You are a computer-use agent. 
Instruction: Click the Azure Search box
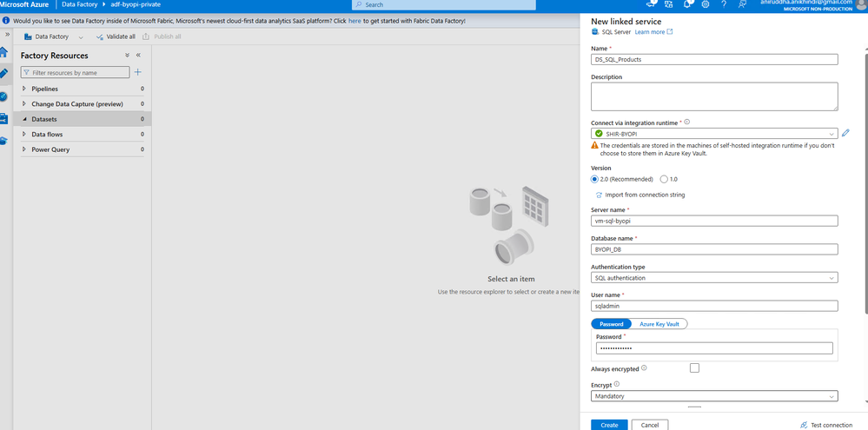point(444,4)
